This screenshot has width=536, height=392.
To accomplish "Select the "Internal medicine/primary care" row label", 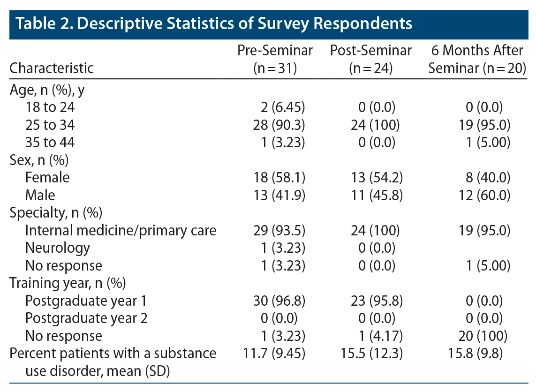I will point(121,230).
